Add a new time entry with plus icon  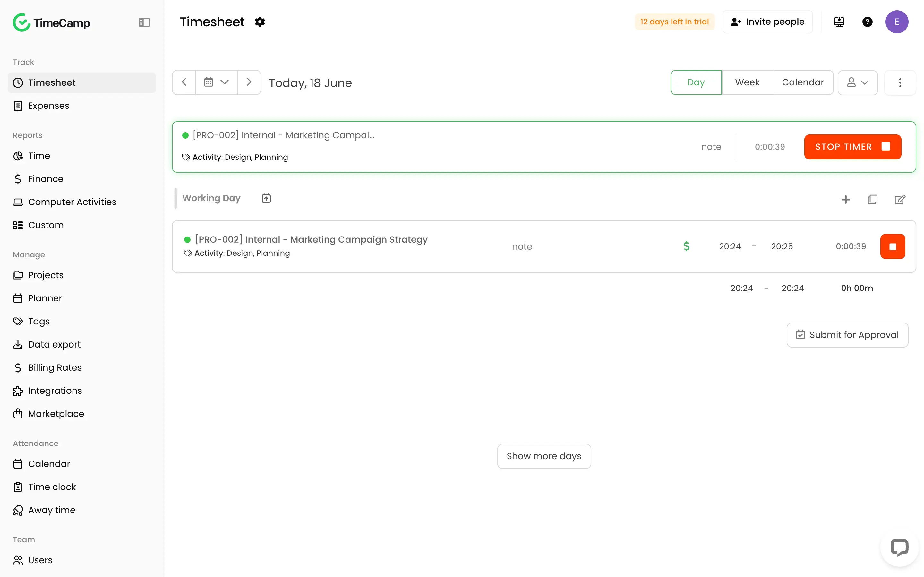pos(845,199)
